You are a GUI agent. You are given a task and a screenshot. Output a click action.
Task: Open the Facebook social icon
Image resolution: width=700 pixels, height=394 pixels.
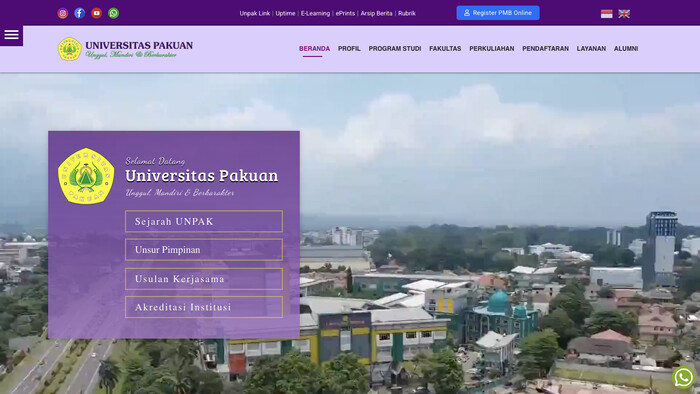[x=79, y=13]
